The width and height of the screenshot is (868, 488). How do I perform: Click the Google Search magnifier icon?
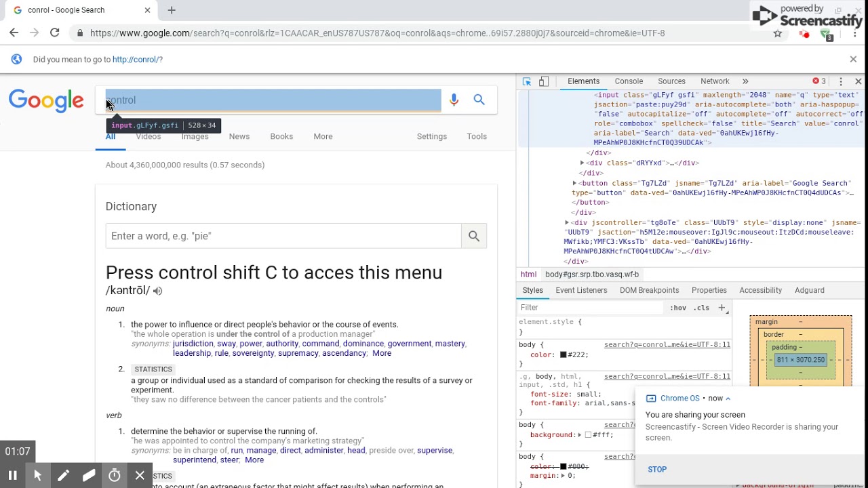479,100
